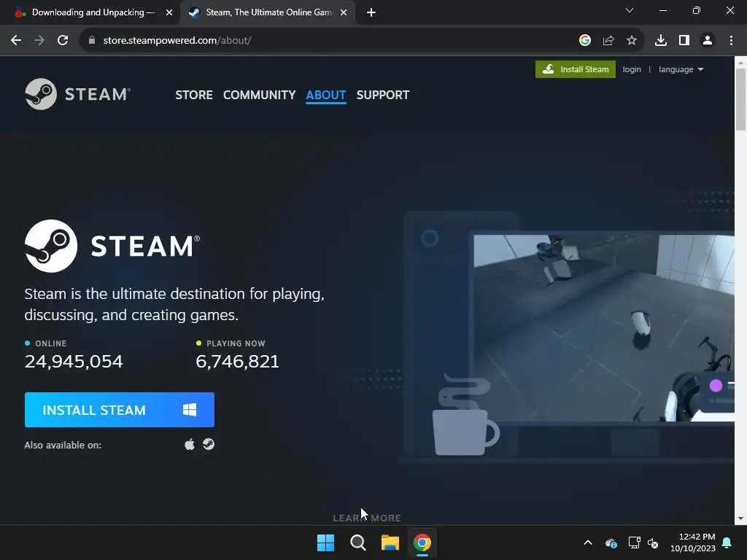Screen dimensions: 747x560
Task: Toggle the Chrome side panel
Action: click(x=684, y=41)
